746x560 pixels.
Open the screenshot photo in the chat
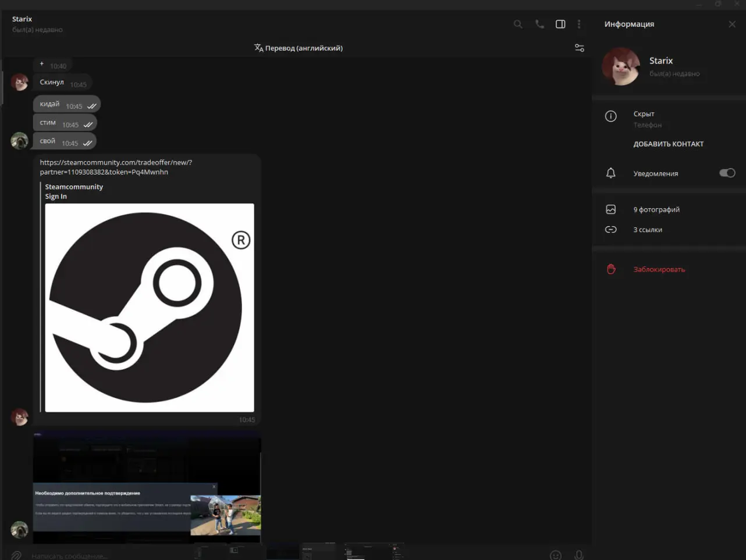[147, 487]
